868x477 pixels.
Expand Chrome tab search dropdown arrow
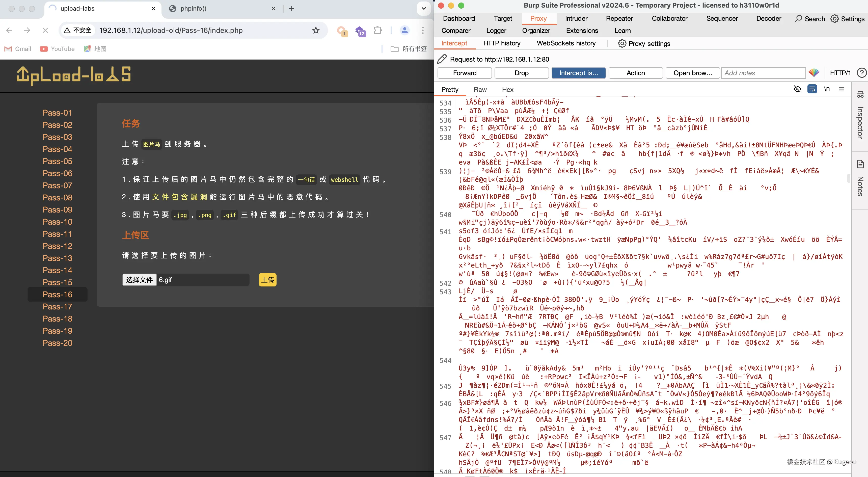pos(424,9)
